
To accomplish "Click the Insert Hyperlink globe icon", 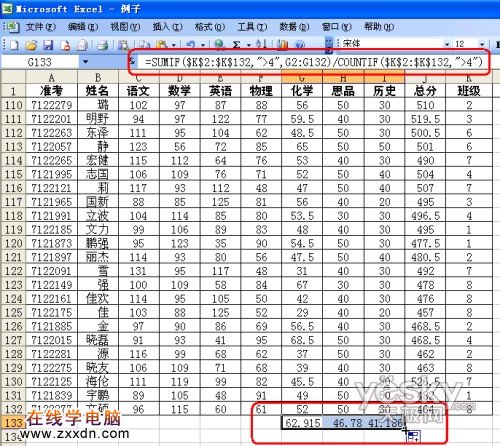I will pyautogui.click(x=219, y=44).
